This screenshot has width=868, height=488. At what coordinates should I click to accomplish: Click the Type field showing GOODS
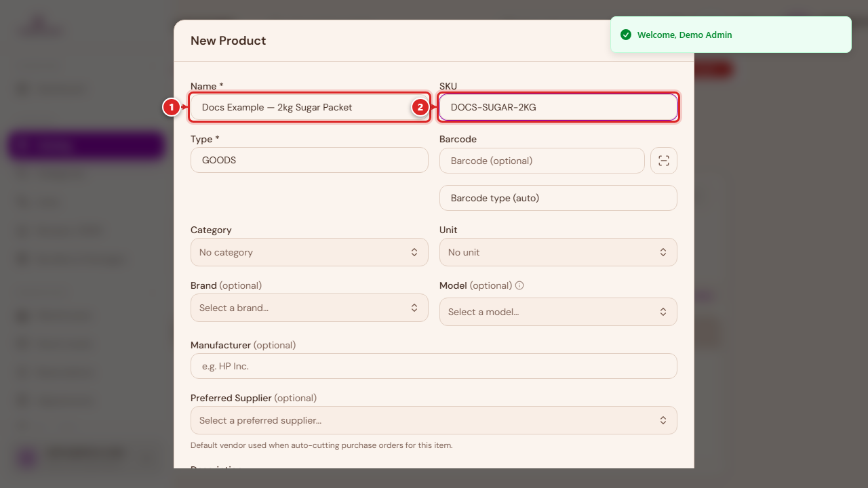[x=309, y=161]
